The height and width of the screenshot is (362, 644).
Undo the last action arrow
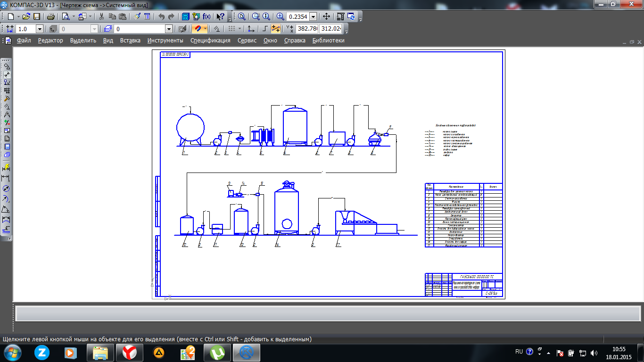tap(161, 16)
